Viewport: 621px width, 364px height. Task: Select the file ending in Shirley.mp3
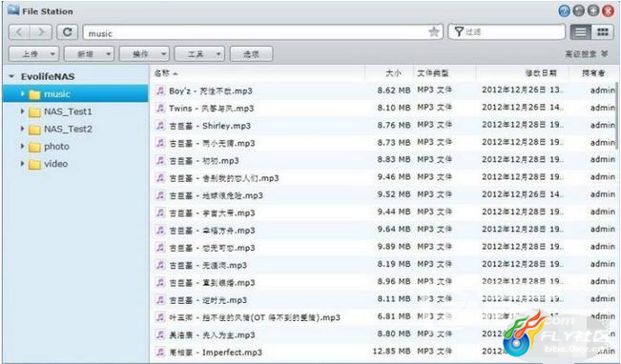pyautogui.click(x=210, y=126)
